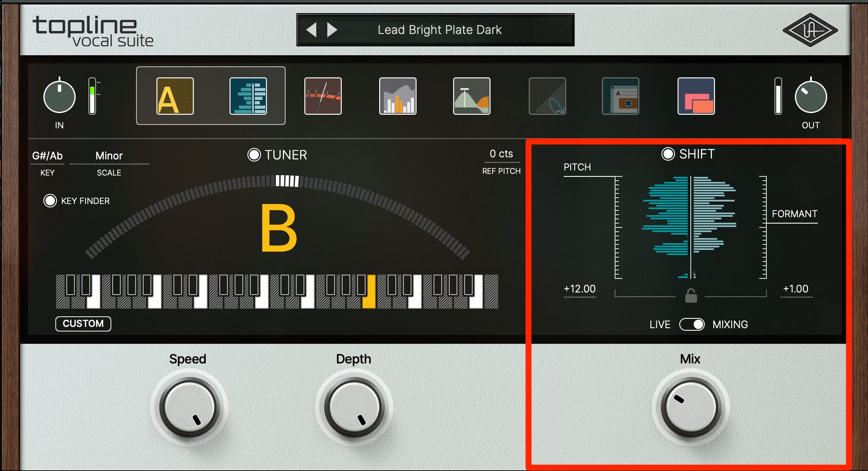
Task: Click the IN gain knob
Action: [60, 97]
